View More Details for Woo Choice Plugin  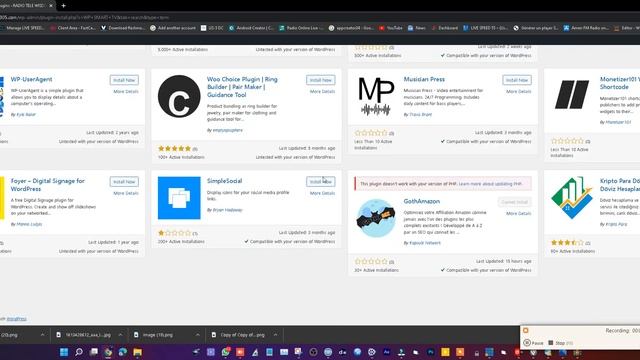(322, 91)
